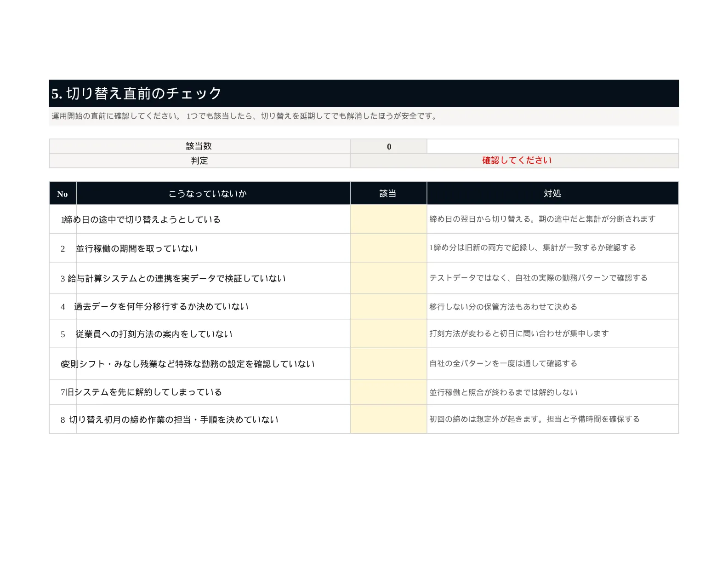Click the title "5. 切り替え直前のチェック"
Viewport: 728px width, 563px height.
click(x=136, y=94)
